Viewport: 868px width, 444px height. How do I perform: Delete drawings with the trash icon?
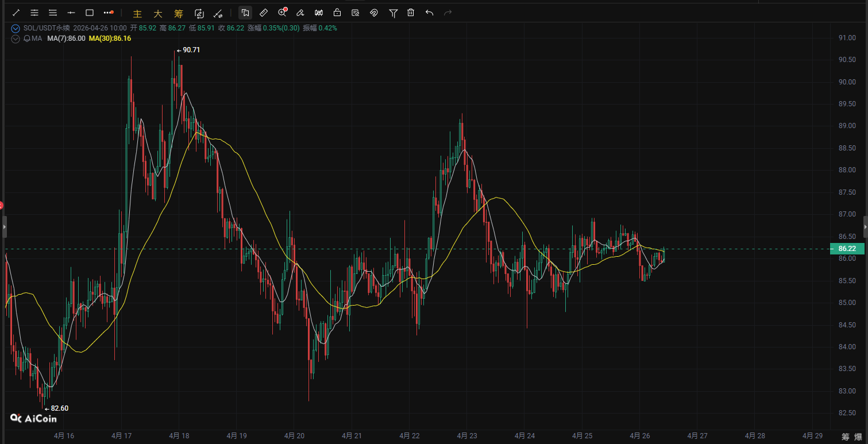tap(411, 13)
